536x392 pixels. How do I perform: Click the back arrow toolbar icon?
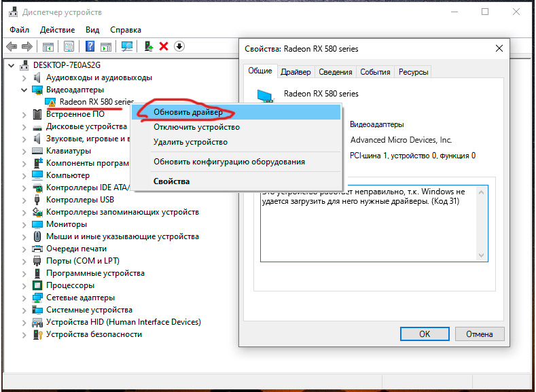12,46
